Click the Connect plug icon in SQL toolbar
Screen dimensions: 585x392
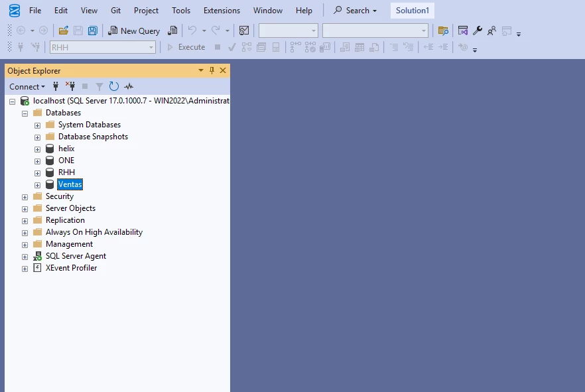coord(21,47)
